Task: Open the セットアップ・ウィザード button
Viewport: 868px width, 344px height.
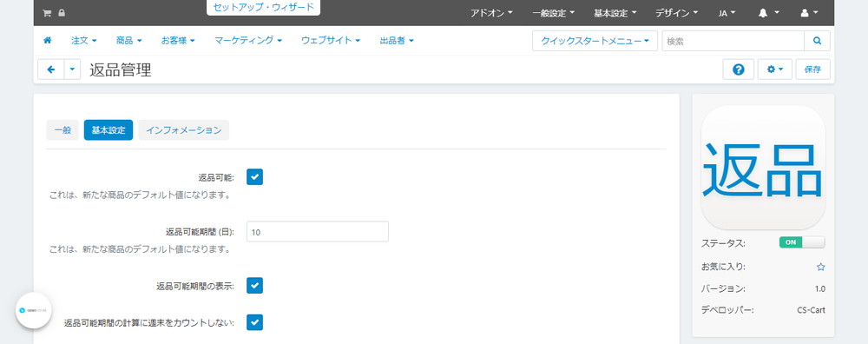Action: [264, 8]
